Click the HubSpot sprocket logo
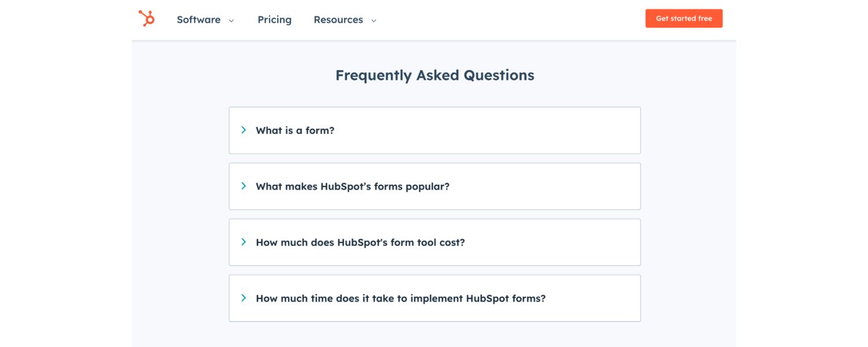 click(146, 18)
